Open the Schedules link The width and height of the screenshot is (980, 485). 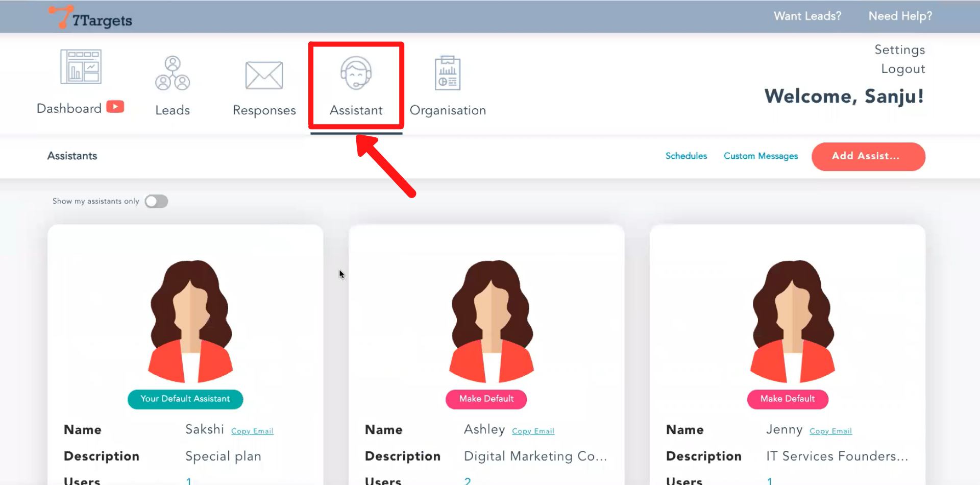[686, 156]
